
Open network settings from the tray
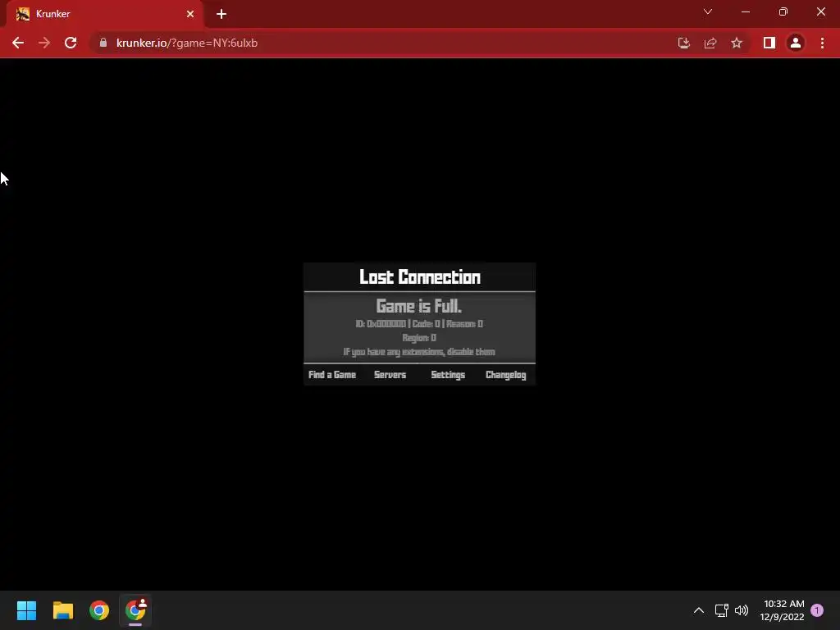point(721,610)
